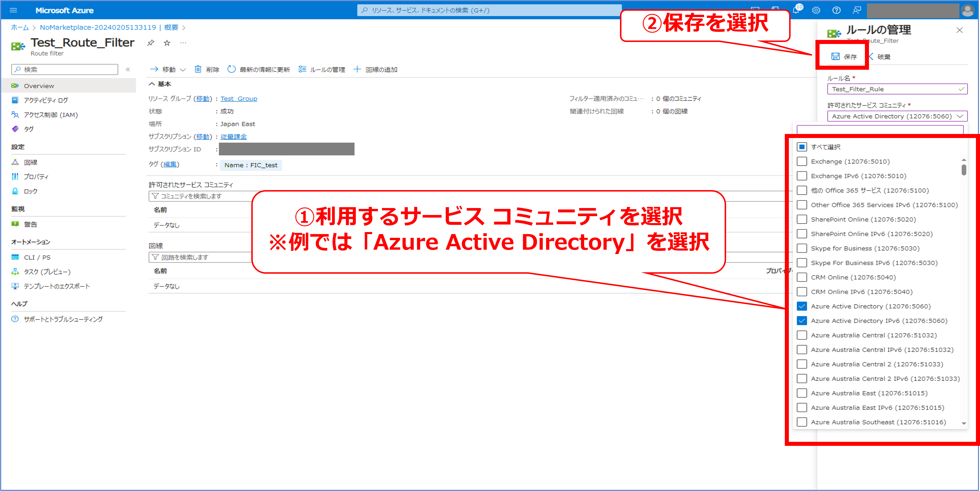
Task: Collapse the 基本 section
Action: click(x=152, y=84)
